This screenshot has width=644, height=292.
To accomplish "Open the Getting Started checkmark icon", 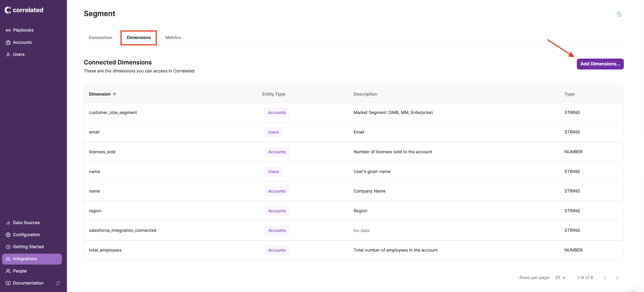I will point(8,247).
